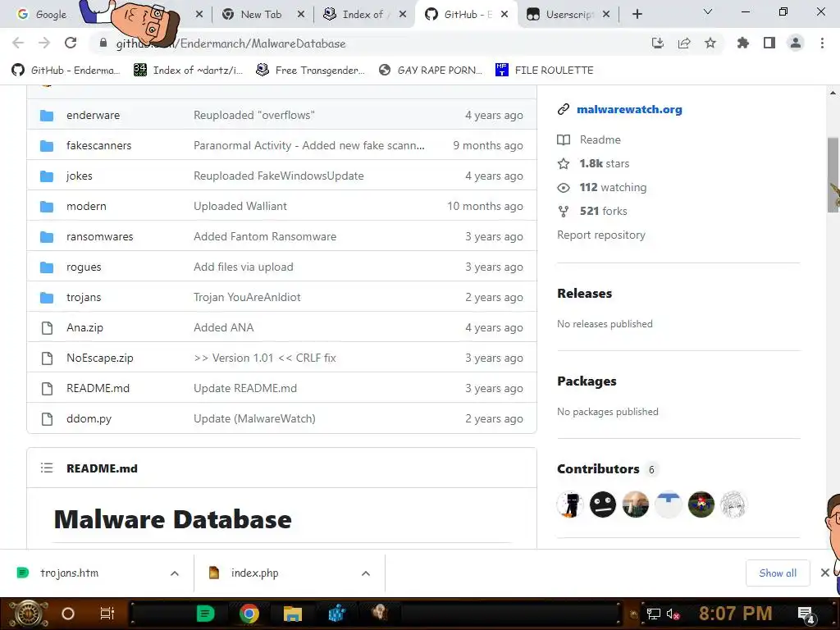Bookmark this page with the star icon
Viewport: 840px width, 630px height.
click(x=710, y=43)
